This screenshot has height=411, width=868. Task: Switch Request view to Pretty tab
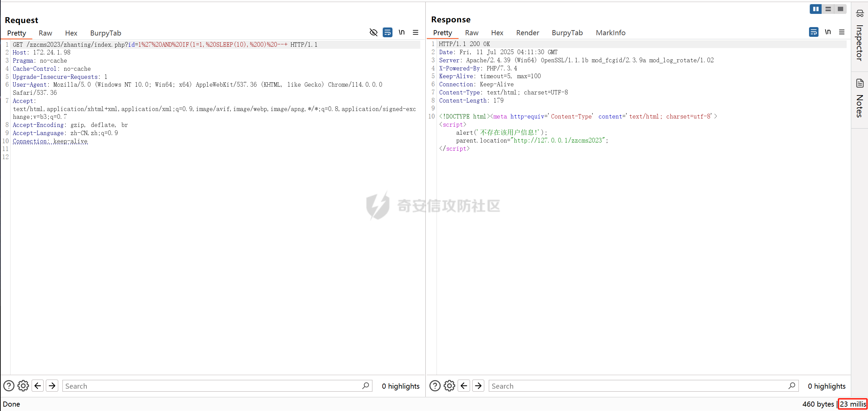pos(17,33)
